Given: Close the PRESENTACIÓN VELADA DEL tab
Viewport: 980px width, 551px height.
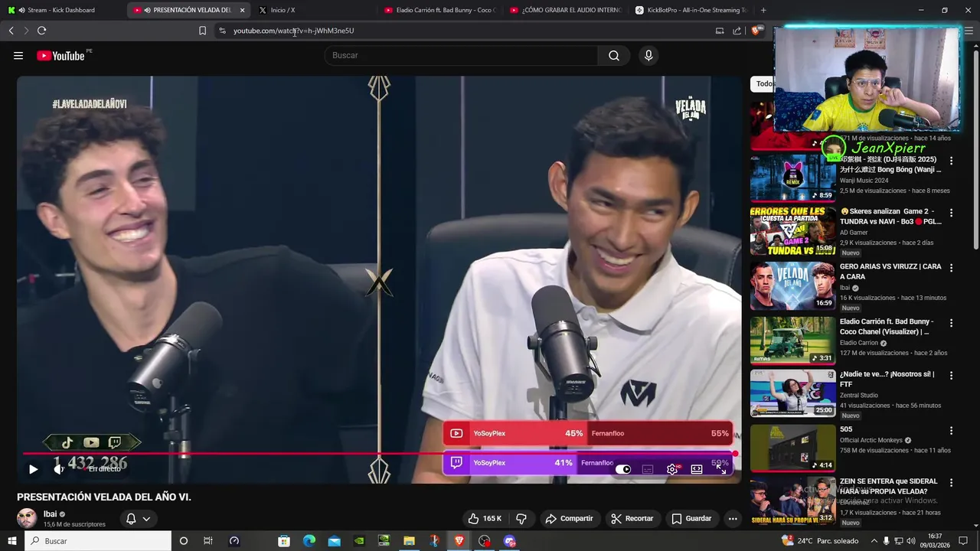Looking at the screenshot, I should click(243, 10).
